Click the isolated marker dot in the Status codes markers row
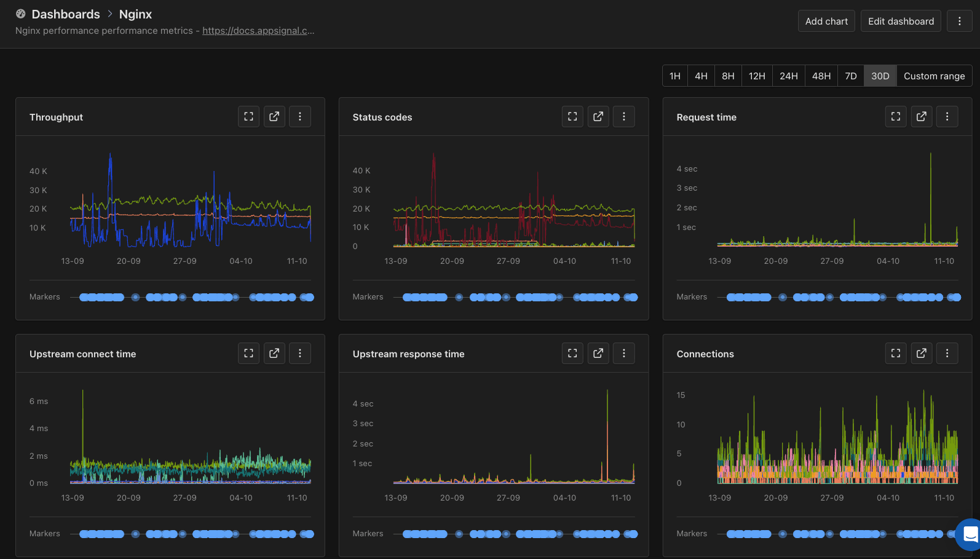 click(x=459, y=297)
